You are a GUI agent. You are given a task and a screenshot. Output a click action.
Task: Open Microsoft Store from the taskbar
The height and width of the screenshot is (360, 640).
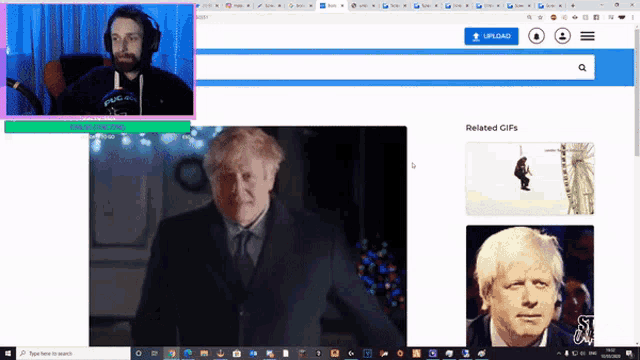coord(237,353)
